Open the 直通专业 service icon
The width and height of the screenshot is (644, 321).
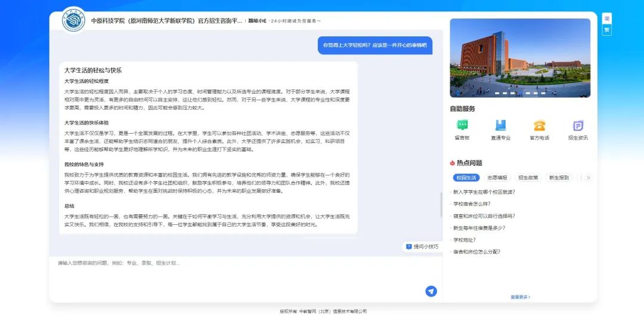click(x=500, y=126)
